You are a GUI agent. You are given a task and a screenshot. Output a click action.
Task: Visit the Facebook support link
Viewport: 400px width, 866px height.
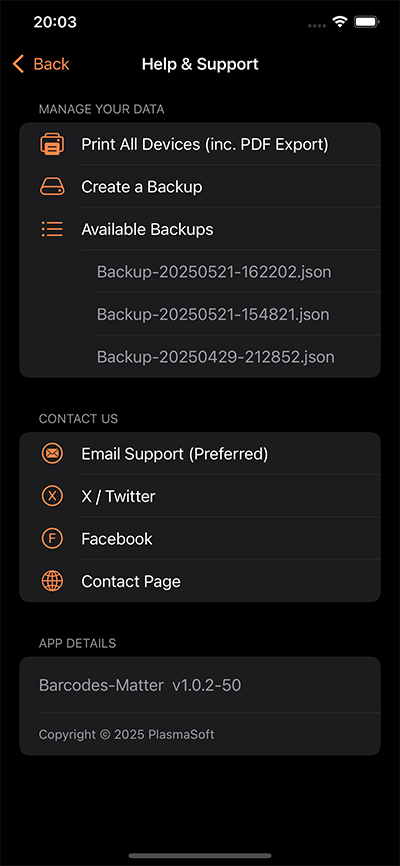(200, 538)
